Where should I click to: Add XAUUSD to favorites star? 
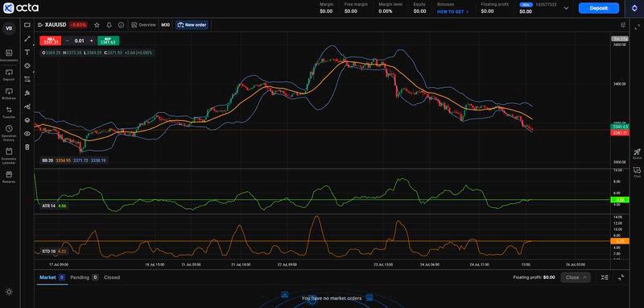(x=97, y=25)
